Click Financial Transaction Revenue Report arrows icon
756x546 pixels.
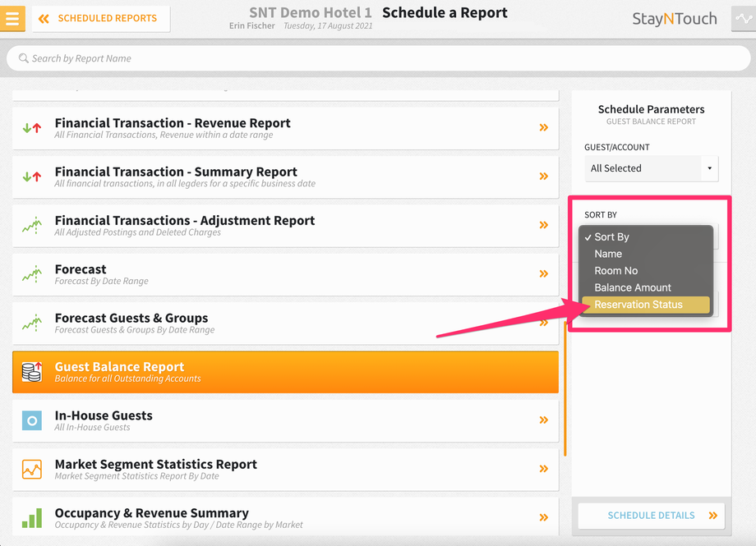(x=32, y=128)
